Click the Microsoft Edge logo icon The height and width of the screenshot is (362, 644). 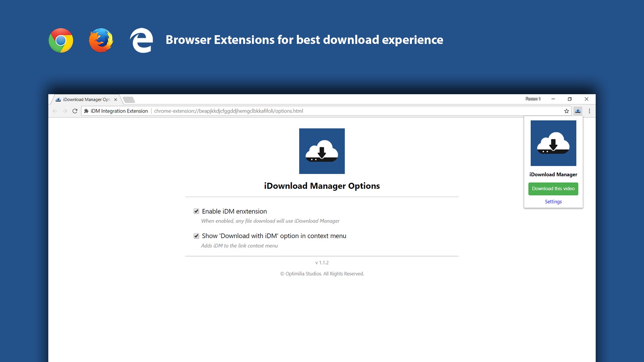(x=141, y=41)
